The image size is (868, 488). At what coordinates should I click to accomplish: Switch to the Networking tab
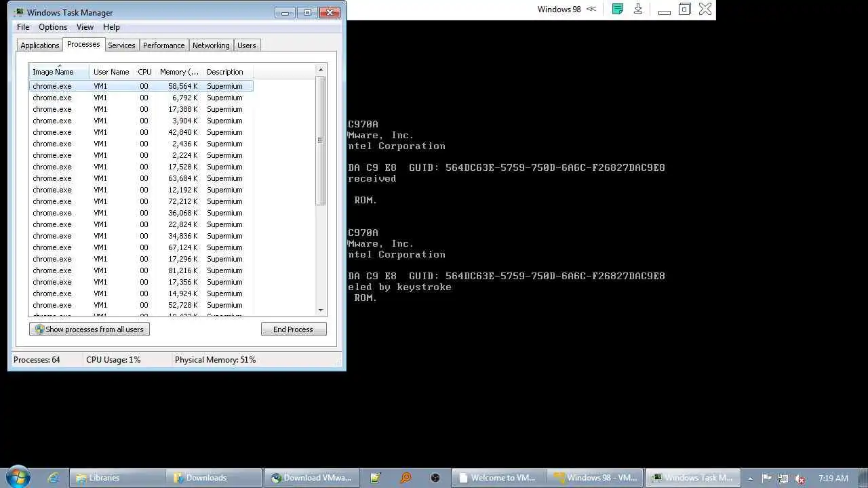coord(211,45)
